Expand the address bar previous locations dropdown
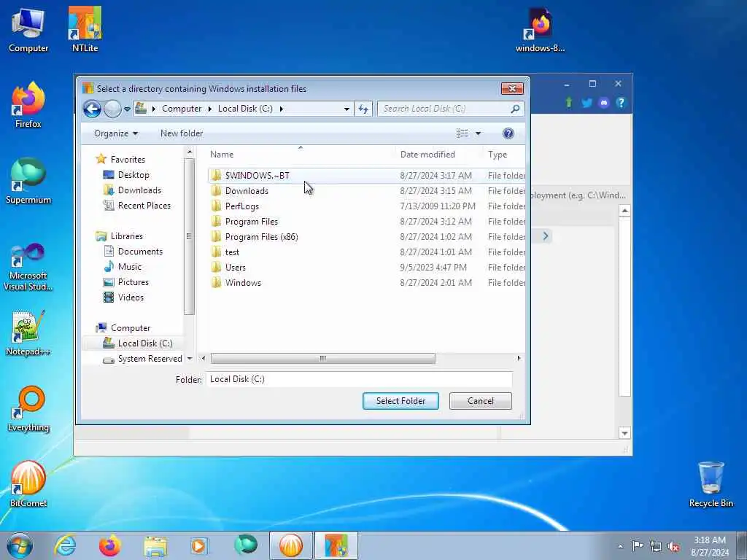The height and width of the screenshot is (560, 747). pos(347,109)
